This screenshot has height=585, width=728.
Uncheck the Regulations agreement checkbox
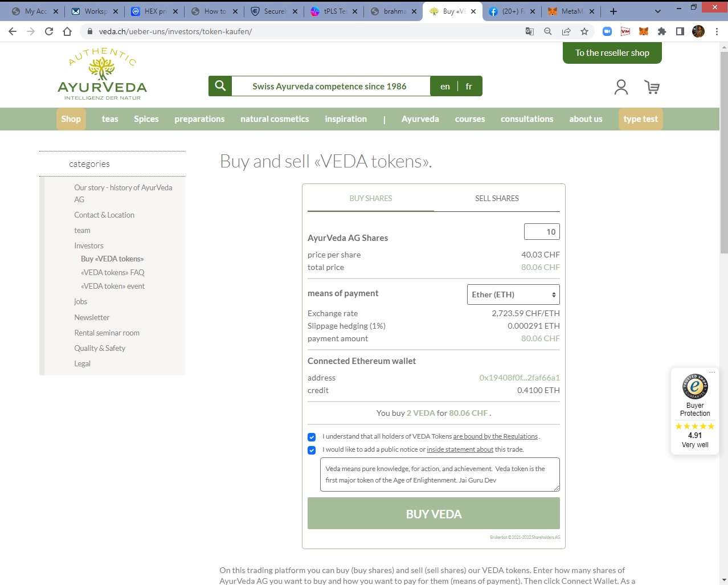pyautogui.click(x=312, y=437)
